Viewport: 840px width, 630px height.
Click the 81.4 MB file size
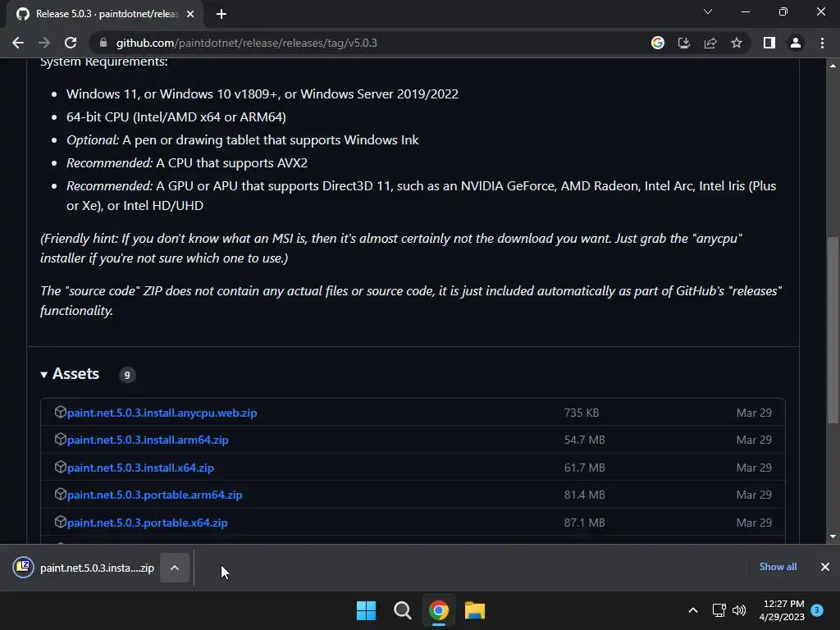point(584,495)
